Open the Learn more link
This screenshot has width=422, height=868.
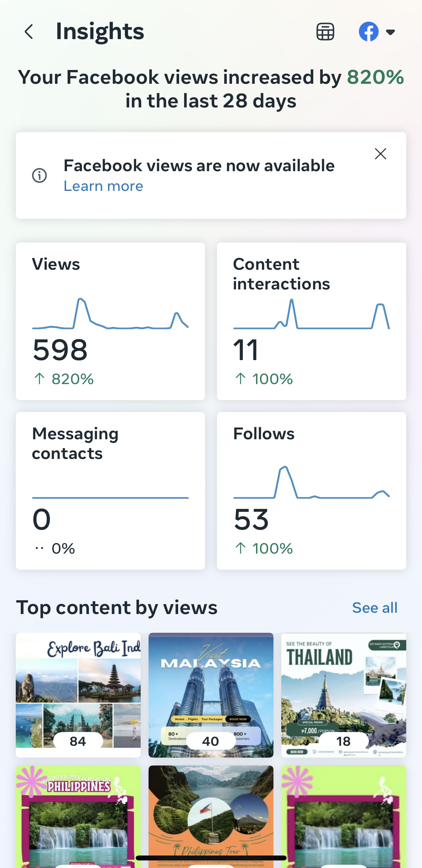click(x=103, y=186)
